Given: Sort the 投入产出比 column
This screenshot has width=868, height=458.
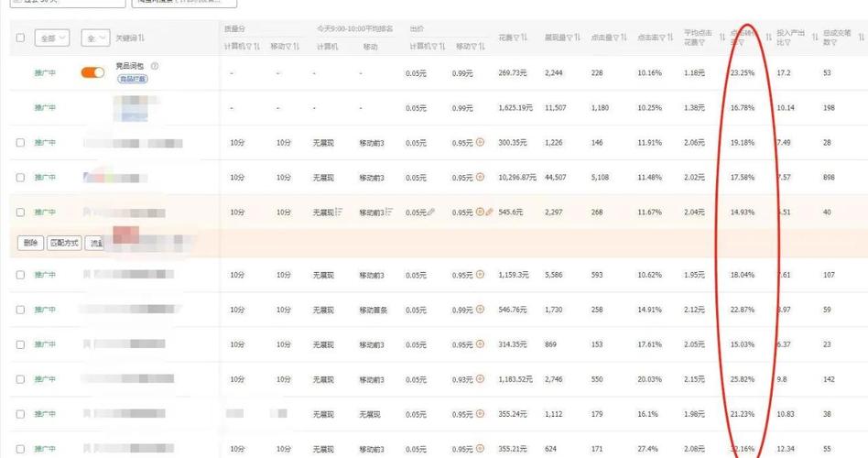Looking at the screenshot, I should coord(816,38).
